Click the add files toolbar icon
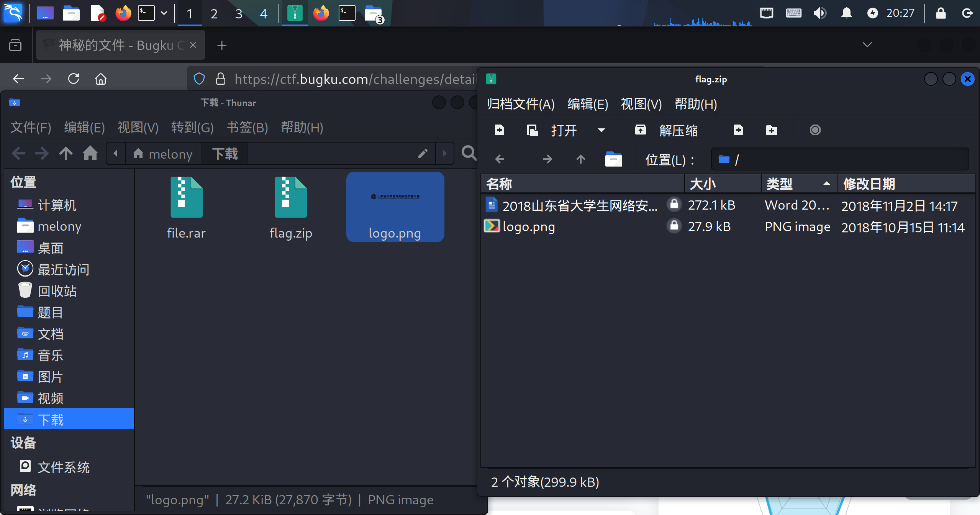The image size is (980, 515). pyautogui.click(x=739, y=130)
